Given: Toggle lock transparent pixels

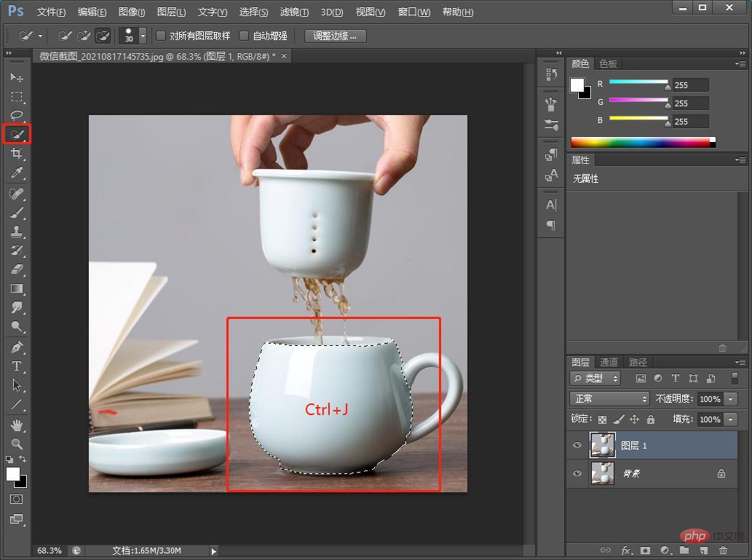Looking at the screenshot, I should pos(602,419).
